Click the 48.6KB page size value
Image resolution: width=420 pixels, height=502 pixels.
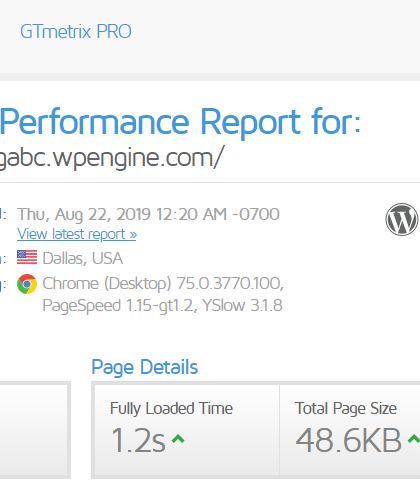click(x=348, y=440)
